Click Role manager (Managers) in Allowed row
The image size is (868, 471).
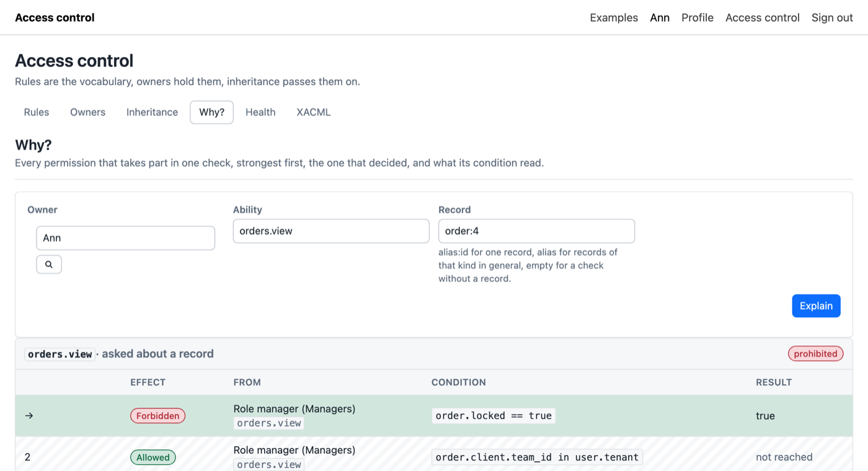click(294, 450)
